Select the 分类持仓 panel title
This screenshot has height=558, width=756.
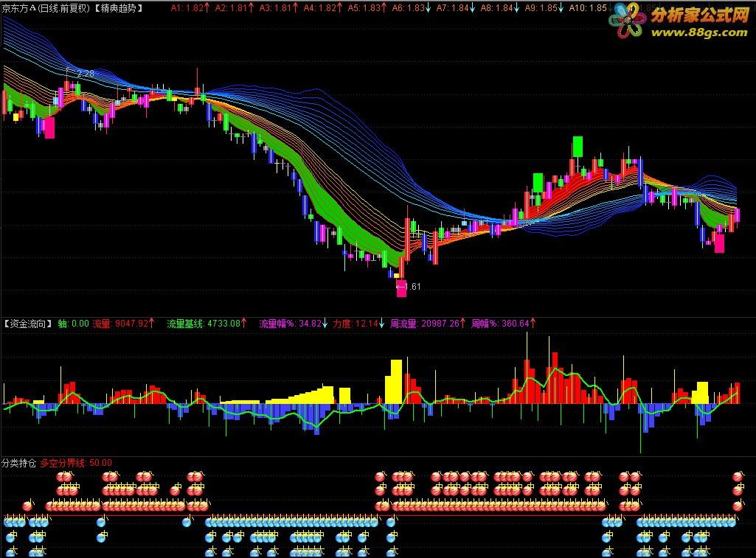pos(18,463)
